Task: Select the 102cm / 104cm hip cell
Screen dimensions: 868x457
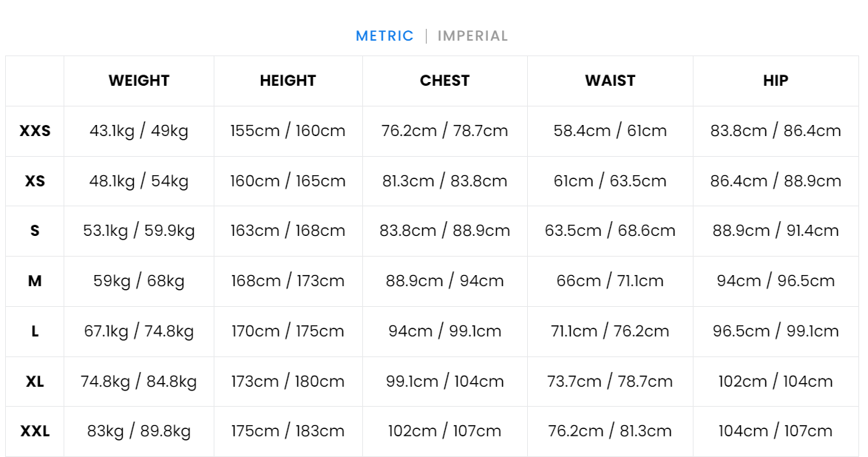Action: point(776,382)
